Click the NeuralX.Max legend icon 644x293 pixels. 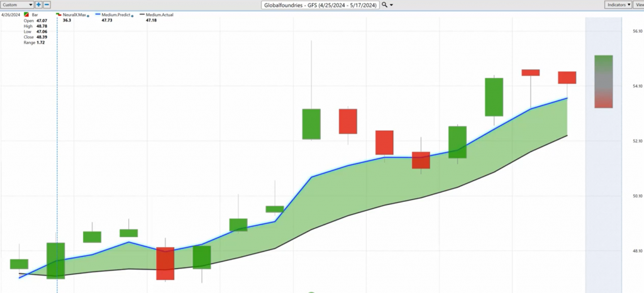[x=58, y=13]
